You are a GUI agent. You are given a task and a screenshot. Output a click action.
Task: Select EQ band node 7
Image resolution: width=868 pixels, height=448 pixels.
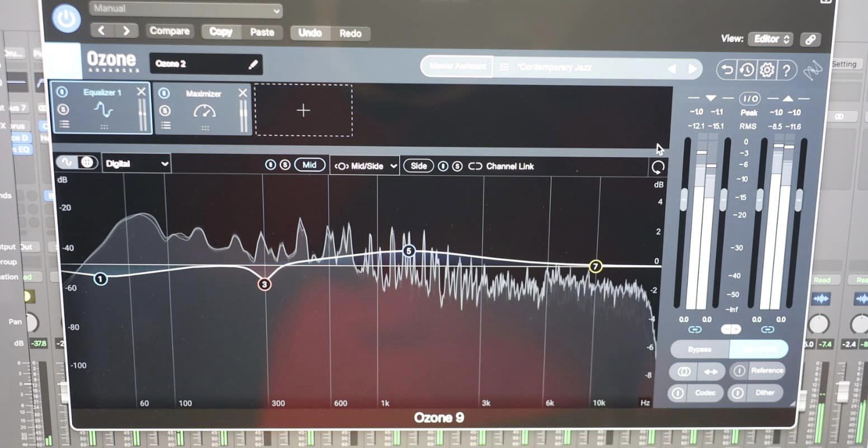point(595,266)
